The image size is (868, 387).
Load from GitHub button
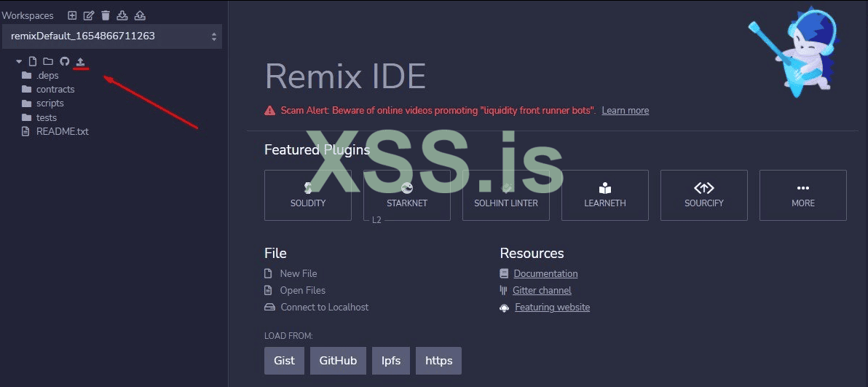tap(338, 360)
